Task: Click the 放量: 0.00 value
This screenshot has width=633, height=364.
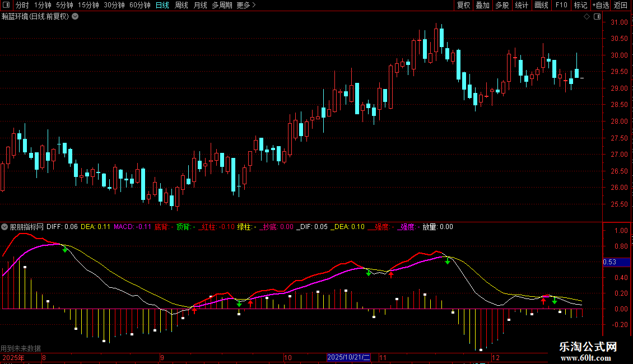Action: (438, 227)
